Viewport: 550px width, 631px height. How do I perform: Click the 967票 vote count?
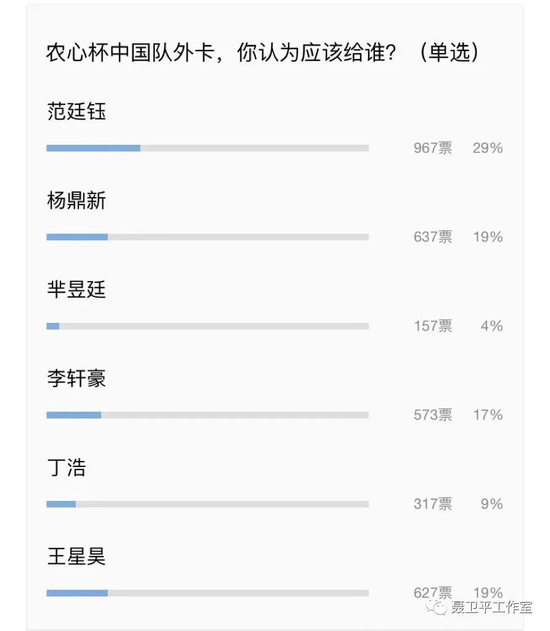click(x=433, y=148)
